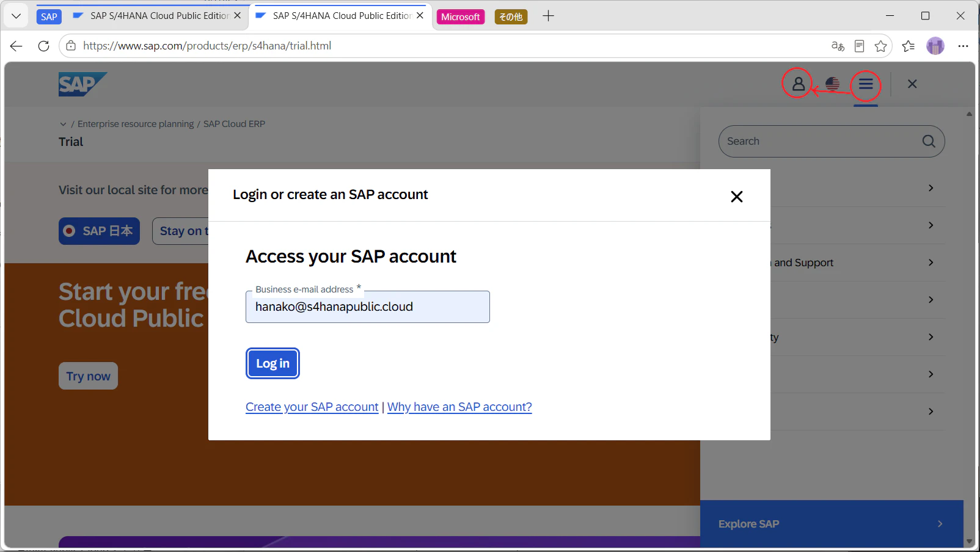The width and height of the screenshot is (980, 552).
Task: Click the SAP logo
Action: tap(82, 84)
